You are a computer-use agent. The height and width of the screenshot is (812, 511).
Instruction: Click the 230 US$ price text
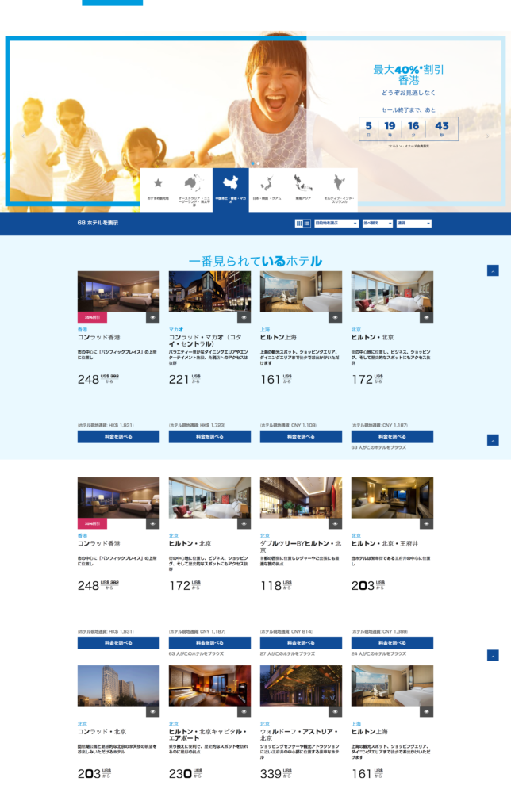[186, 773]
